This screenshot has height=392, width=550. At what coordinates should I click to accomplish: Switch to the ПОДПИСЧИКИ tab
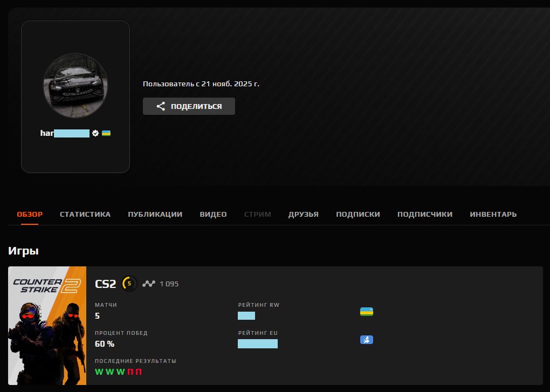pos(424,214)
